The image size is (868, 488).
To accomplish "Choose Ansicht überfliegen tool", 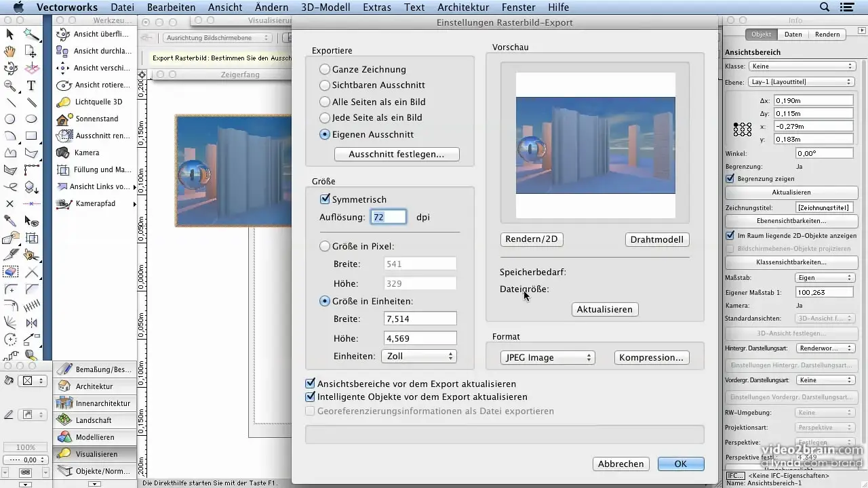I will (x=94, y=34).
